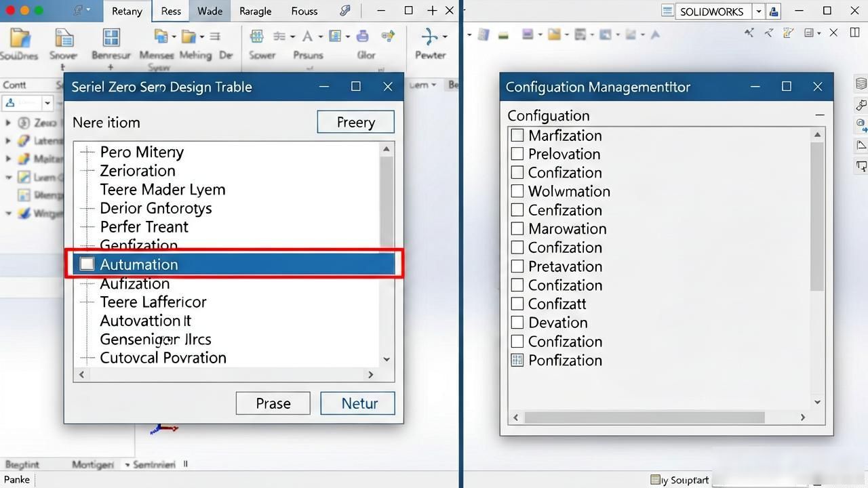Viewport: 868px width, 488px height.
Task: Click the Scwer grid icon in ribbon
Action: 257,37
